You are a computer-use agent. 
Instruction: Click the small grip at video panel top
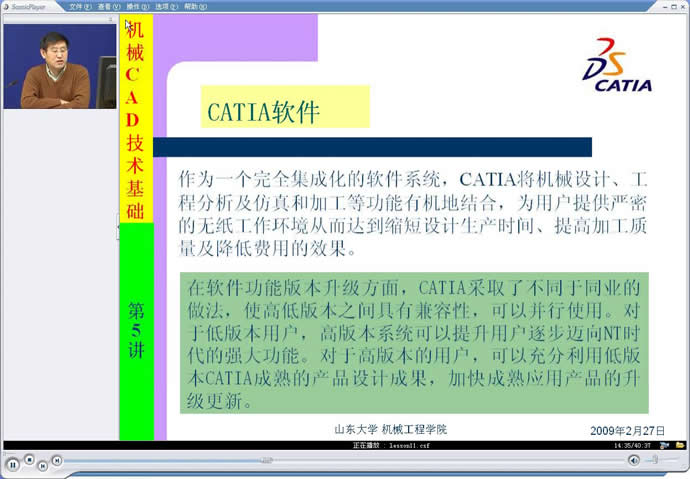tap(110, 19)
